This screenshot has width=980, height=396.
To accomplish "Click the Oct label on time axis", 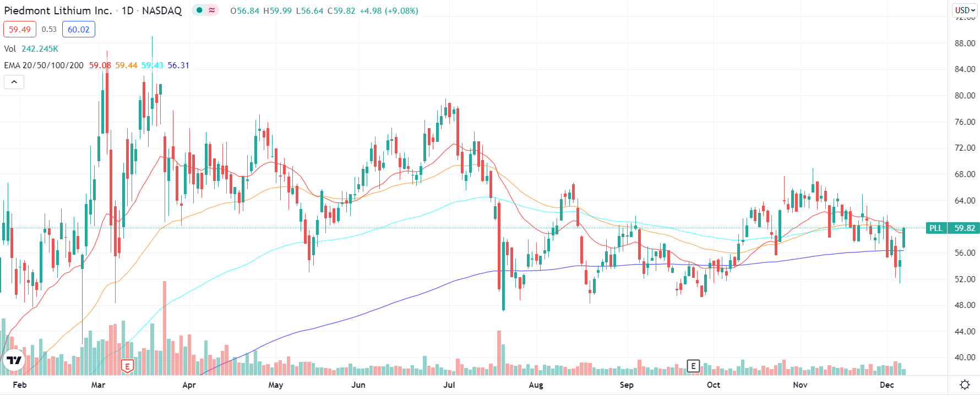I will 714,385.
